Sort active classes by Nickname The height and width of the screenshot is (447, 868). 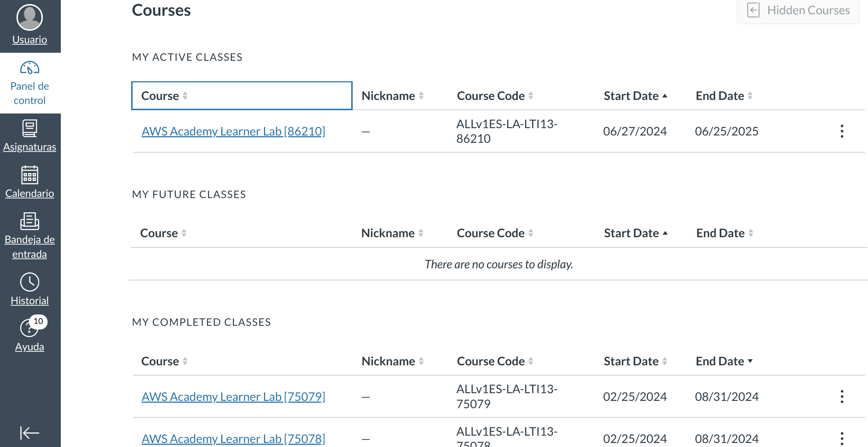[393, 96]
